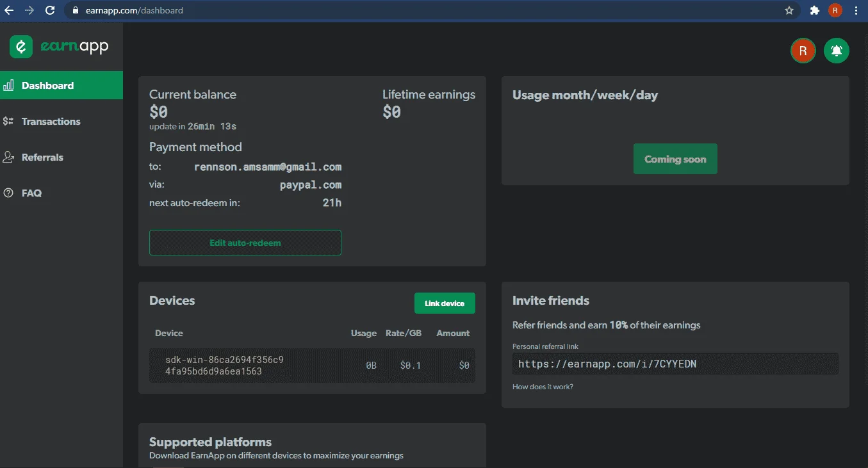
Task: Go back with browser back arrow
Action: (9, 10)
